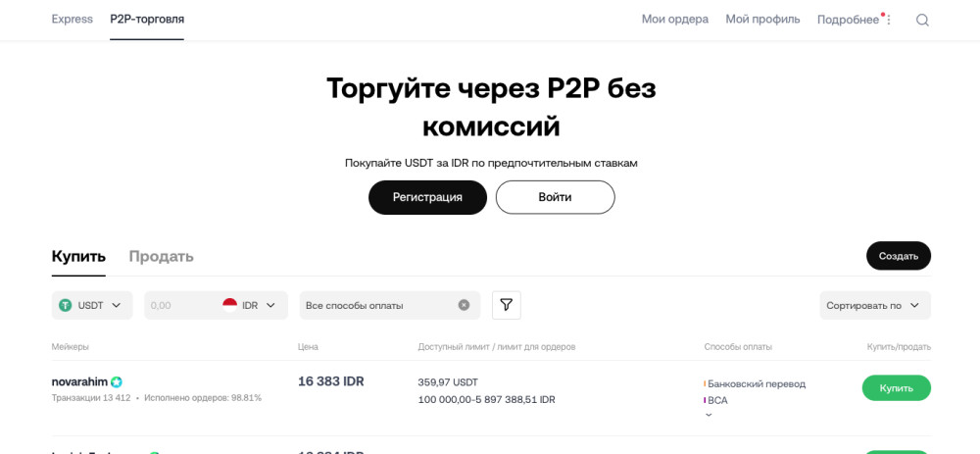Image resolution: width=980 pixels, height=454 pixels.
Task: Open 'Мой профиль' menu item
Action: click(x=762, y=19)
